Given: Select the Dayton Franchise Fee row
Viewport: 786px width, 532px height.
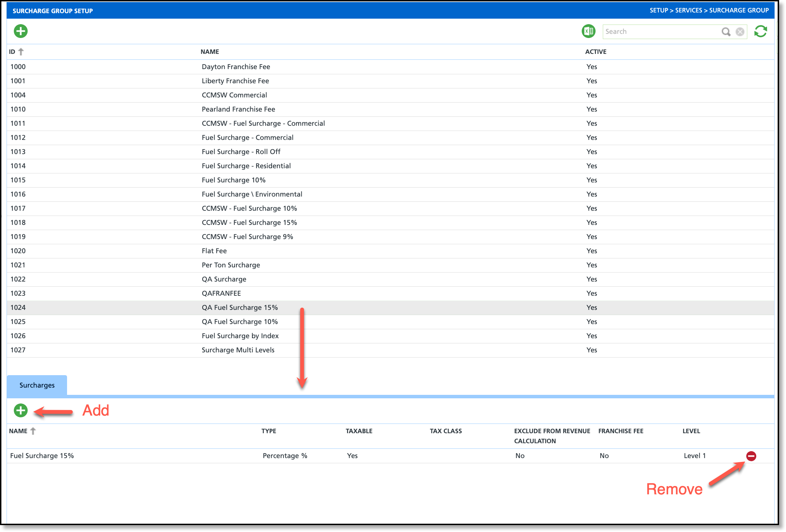Looking at the screenshot, I should [x=236, y=67].
